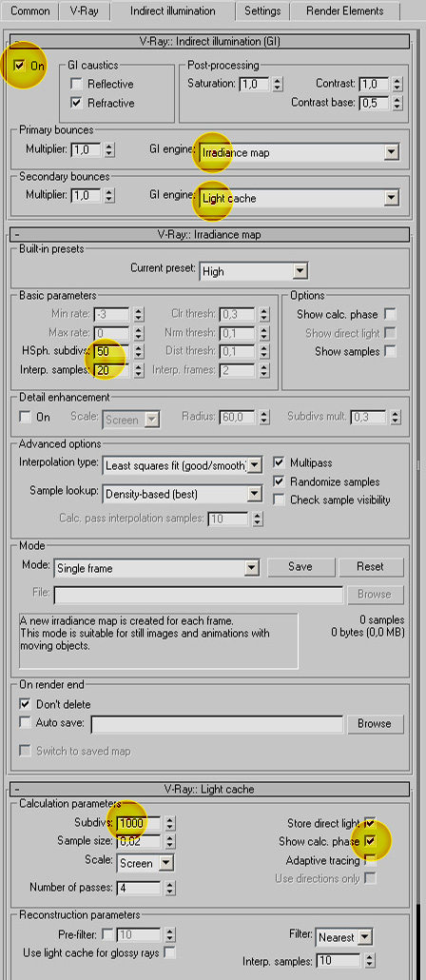Open the Settings tab
The height and width of the screenshot is (980, 426).
click(262, 10)
